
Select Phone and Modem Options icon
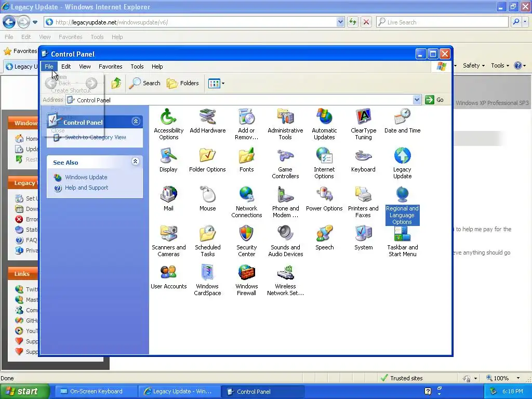point(285,202)
